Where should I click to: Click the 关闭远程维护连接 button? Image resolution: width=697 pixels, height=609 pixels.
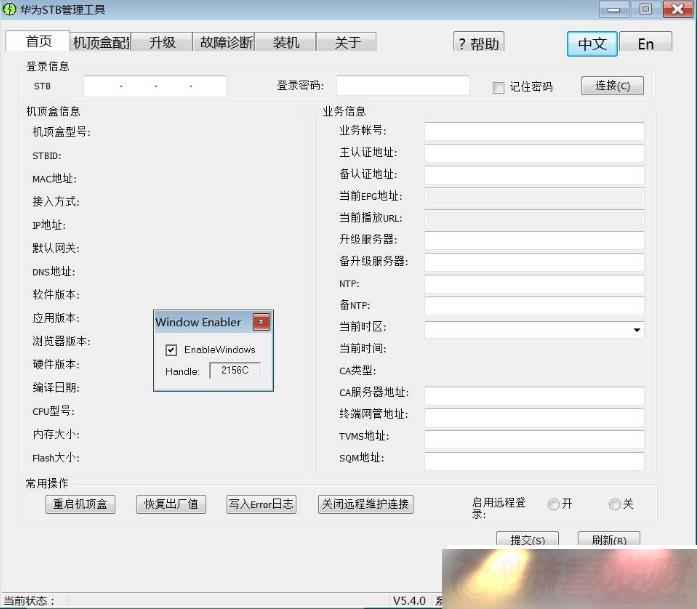[365, 504]
